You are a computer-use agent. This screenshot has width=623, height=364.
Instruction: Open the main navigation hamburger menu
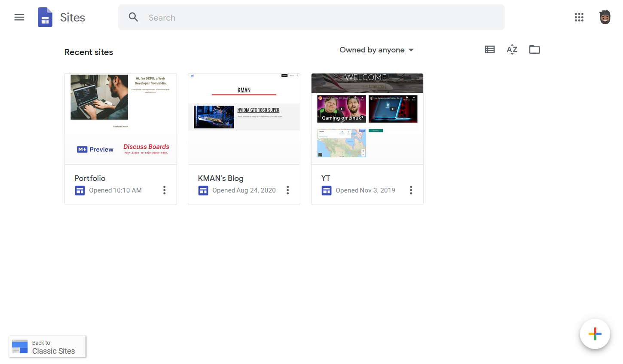(19, 17)
